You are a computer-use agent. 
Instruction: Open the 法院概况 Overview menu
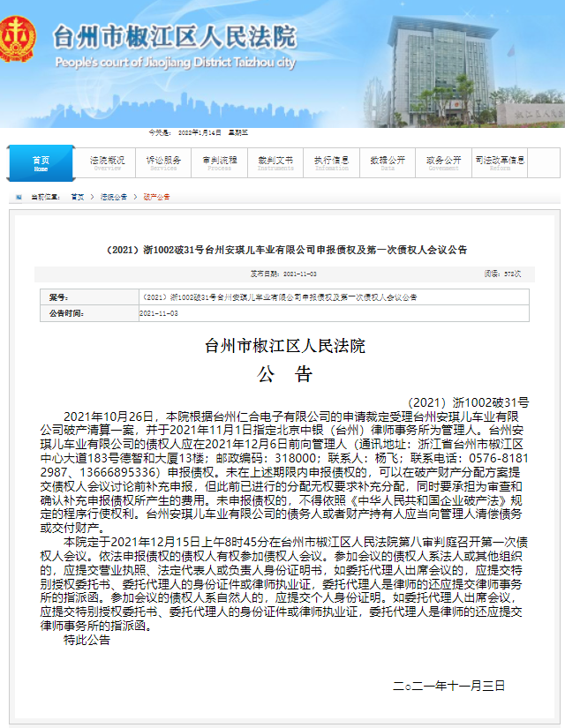(x=108, y=163)
